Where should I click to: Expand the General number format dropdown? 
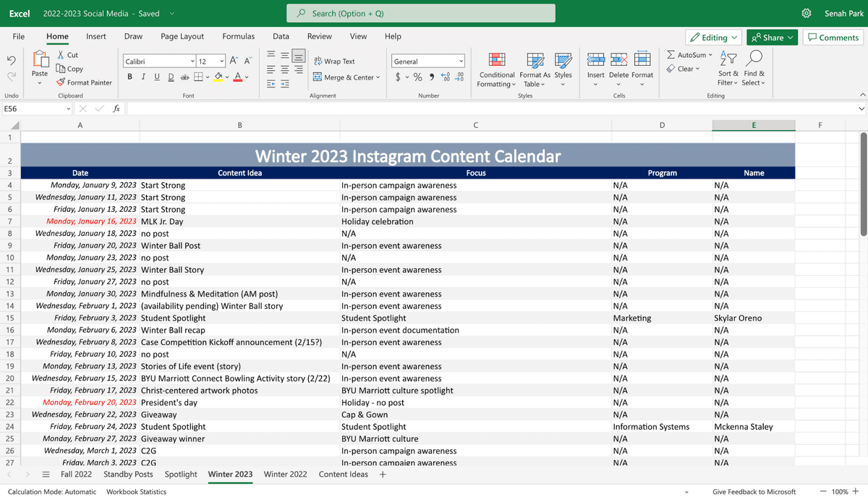(461, 61)
